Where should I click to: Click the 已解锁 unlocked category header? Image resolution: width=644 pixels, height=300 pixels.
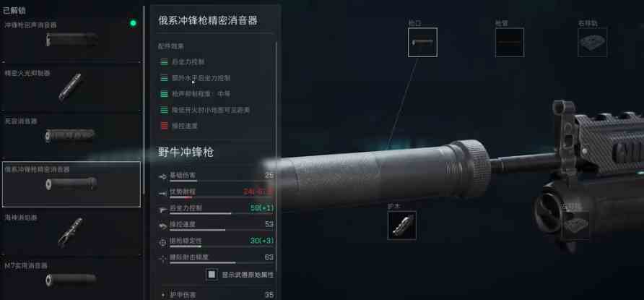[x=14, y=11]
